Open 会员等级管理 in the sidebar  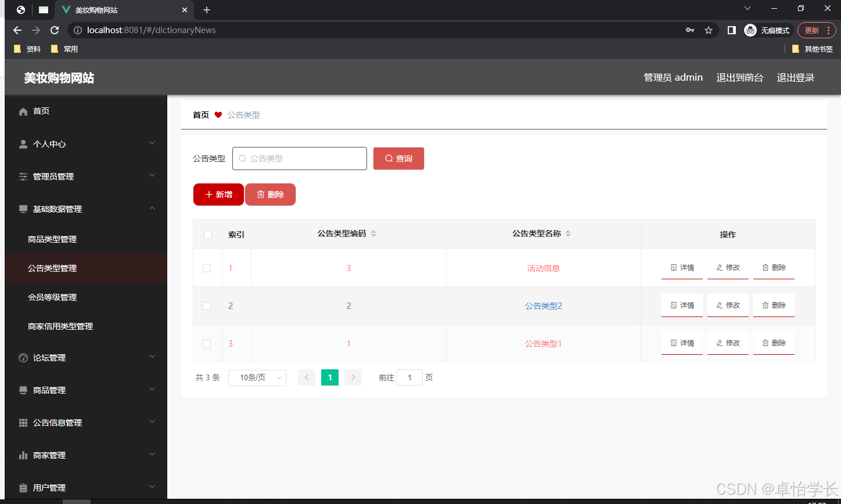tap(86, 297)
